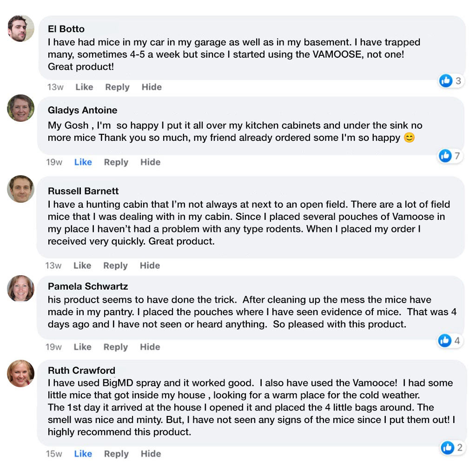Open Ruth Crawford's profile picture
Screen dimensions: 476x476
click(20, 373)
